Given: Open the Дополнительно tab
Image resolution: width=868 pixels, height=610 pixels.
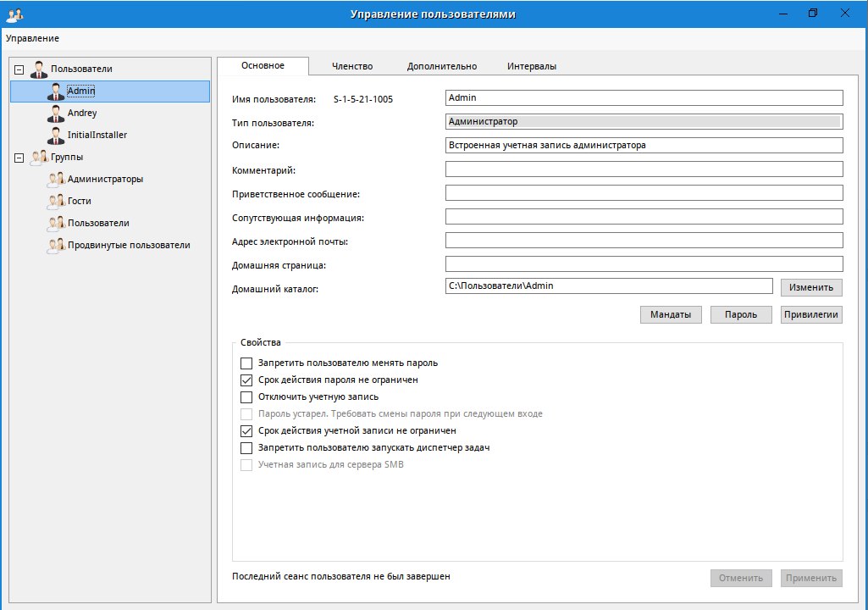Looking at the screenshot, I should tap(442, 66).
